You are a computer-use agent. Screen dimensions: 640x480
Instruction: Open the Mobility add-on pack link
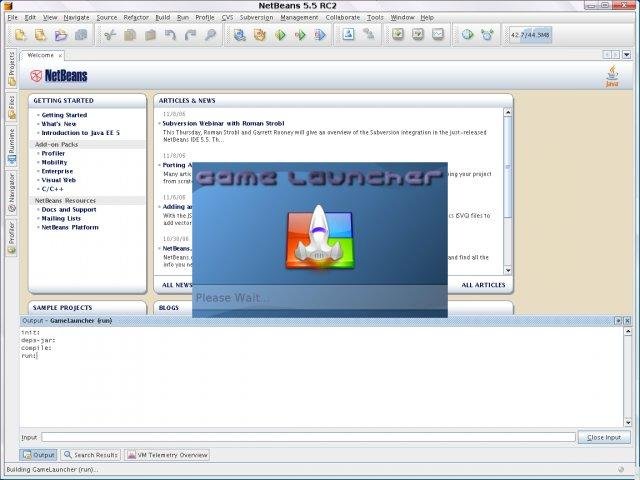click(54, 162)
